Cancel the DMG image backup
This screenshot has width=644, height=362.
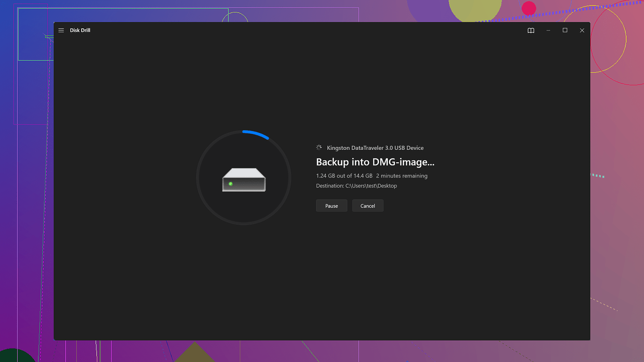coord(368,206)
